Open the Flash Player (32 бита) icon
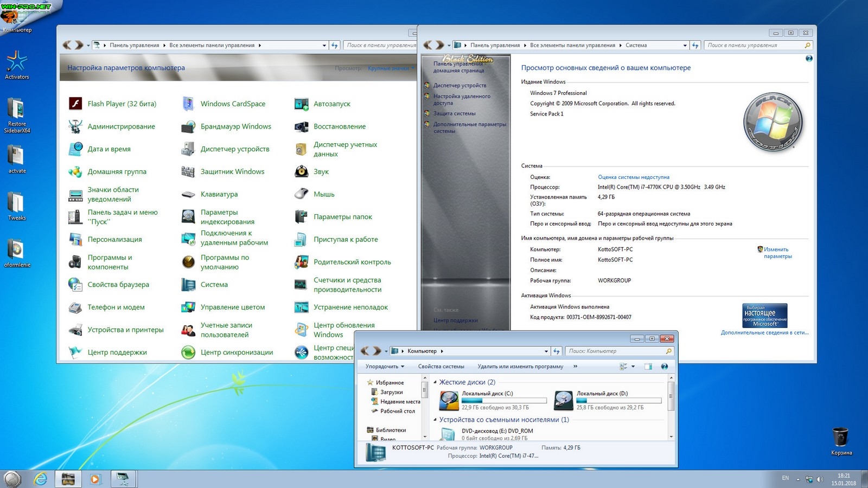The height and width of the screenshot is (488, 868). (75, 104)
